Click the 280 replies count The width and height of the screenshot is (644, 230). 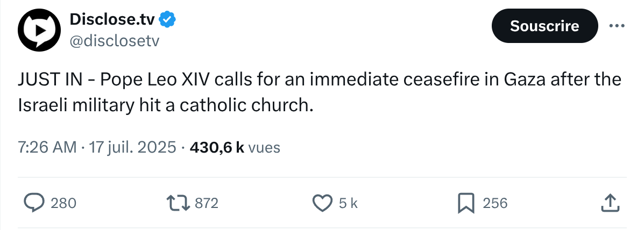(63, 203)
